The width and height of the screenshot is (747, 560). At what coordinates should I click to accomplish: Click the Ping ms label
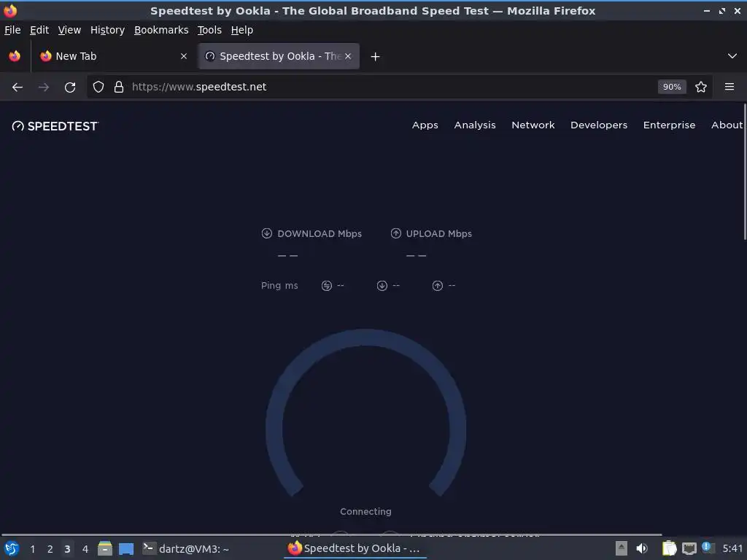(x=279, y=286)
